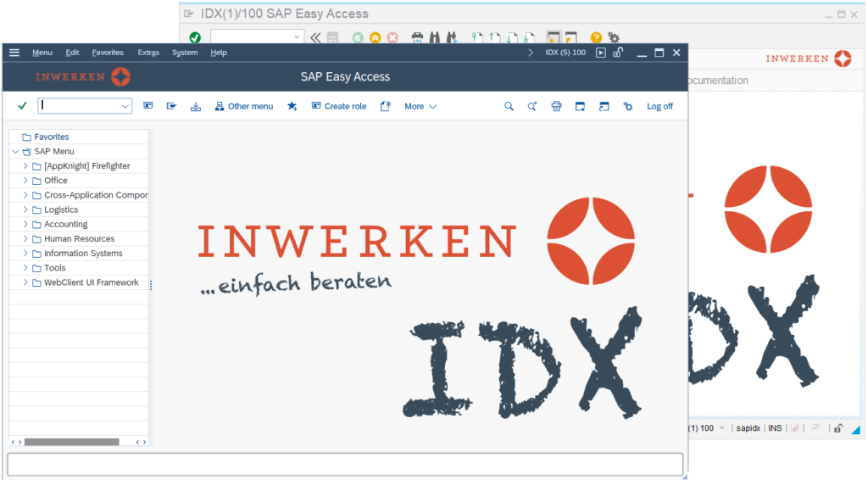Click the add to favorites star icon

(292, 106)
